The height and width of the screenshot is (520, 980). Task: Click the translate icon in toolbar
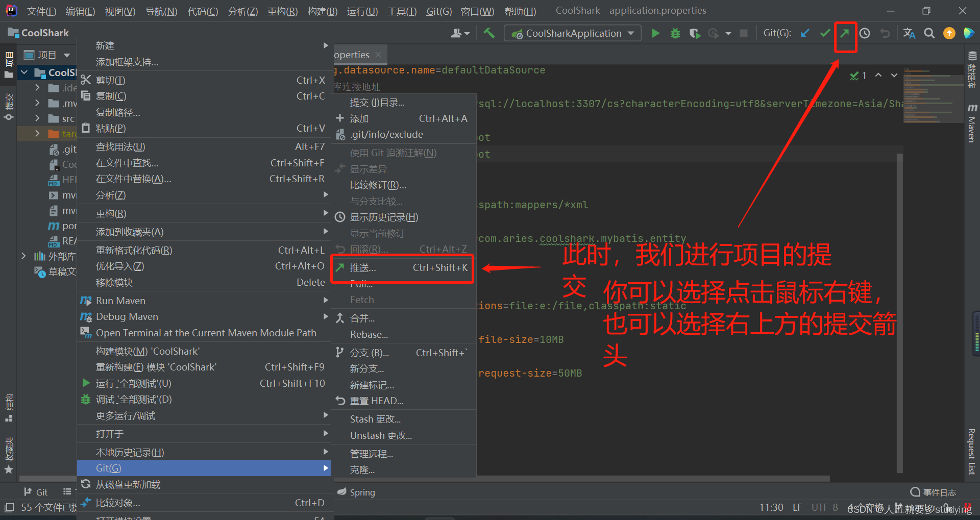click(909, 33)
